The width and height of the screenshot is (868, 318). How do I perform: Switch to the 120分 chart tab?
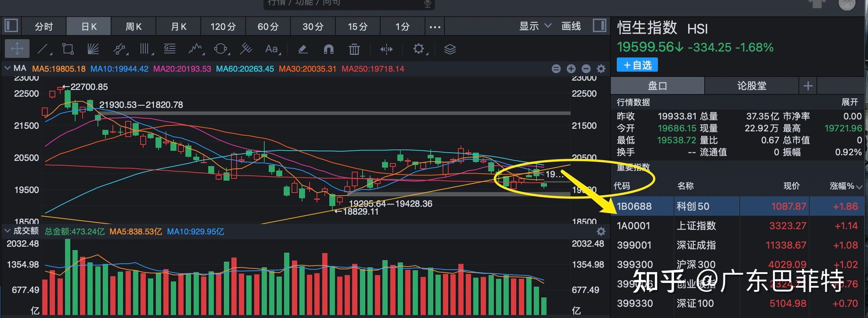click(223, 27)
